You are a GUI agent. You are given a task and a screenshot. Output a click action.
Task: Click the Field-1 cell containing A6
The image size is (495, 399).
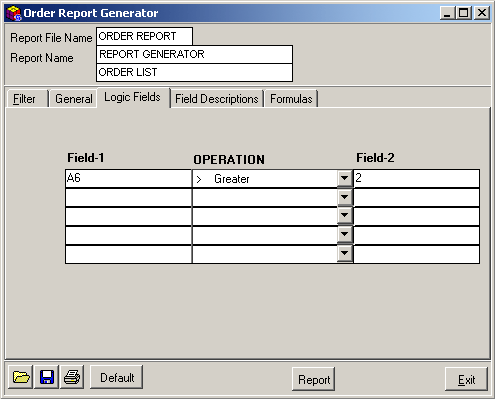point(128,178)
